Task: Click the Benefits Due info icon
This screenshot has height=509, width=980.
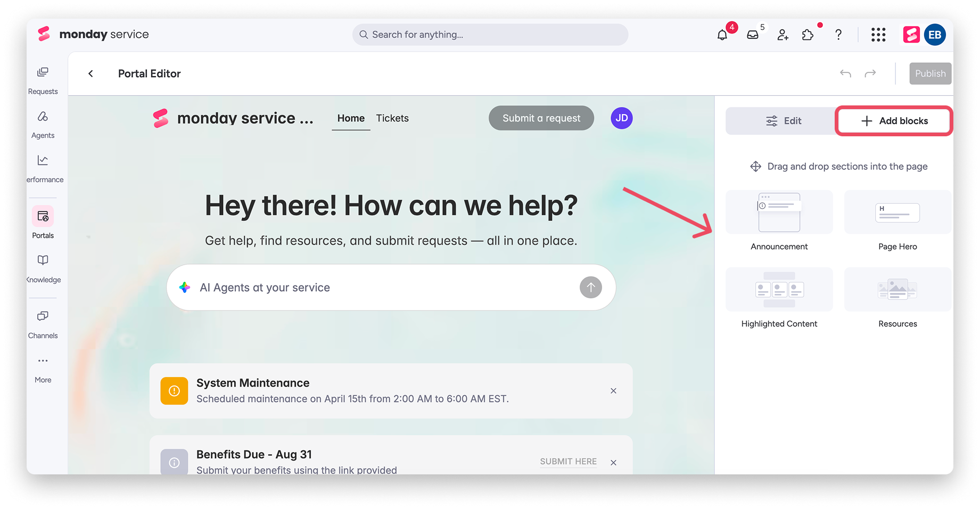Action: tap(174, 462)
